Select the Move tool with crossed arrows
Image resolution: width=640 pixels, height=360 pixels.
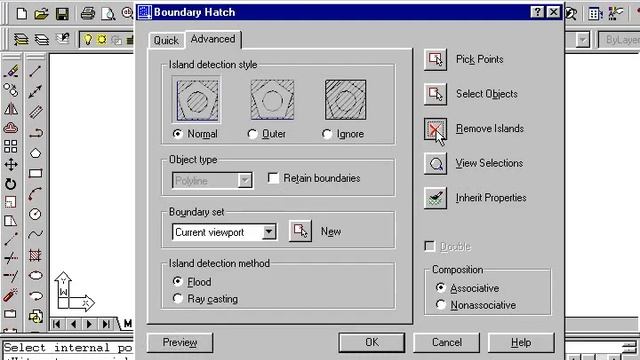click(11, 165)
